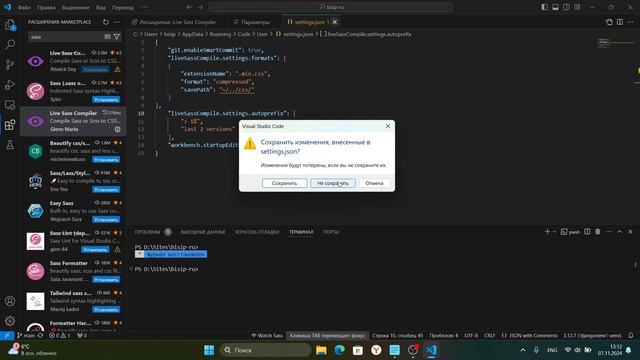The width and height of the screenshot is (640, 360).
Task: Refresh the extensions Marketplace list
Action: pos(106,22)
